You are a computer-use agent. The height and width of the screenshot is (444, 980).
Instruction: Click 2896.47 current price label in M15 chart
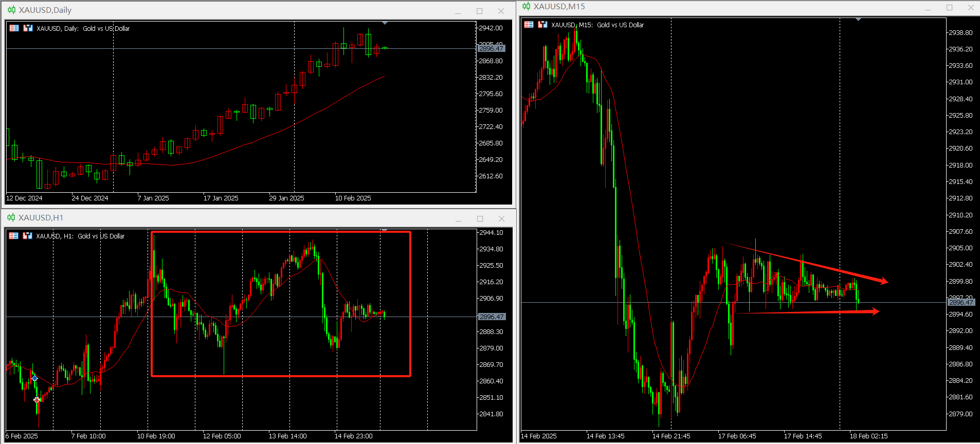coord(961,302)
